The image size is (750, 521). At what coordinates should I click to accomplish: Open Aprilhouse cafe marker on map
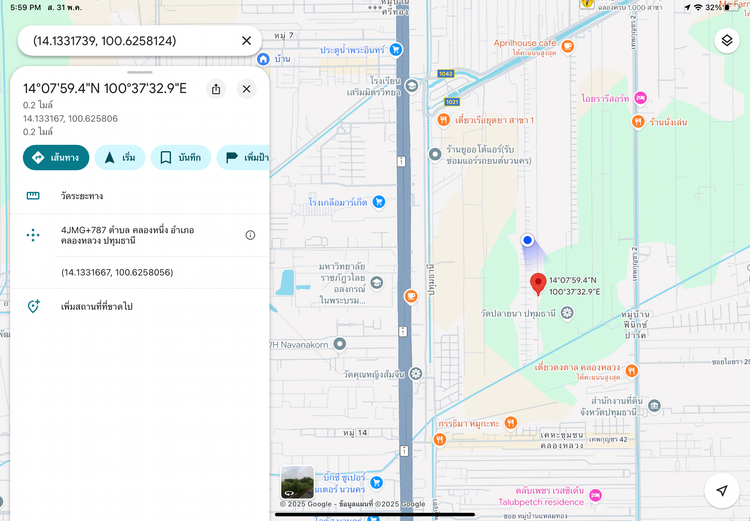567,45
